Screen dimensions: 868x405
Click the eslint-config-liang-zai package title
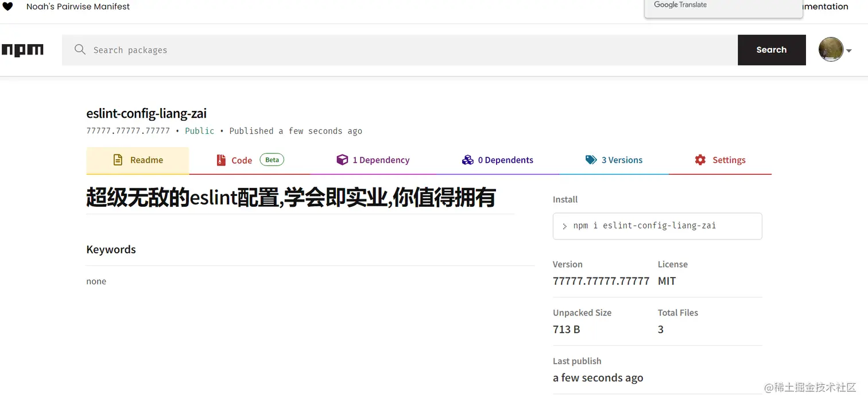click(x=146, y=114)
